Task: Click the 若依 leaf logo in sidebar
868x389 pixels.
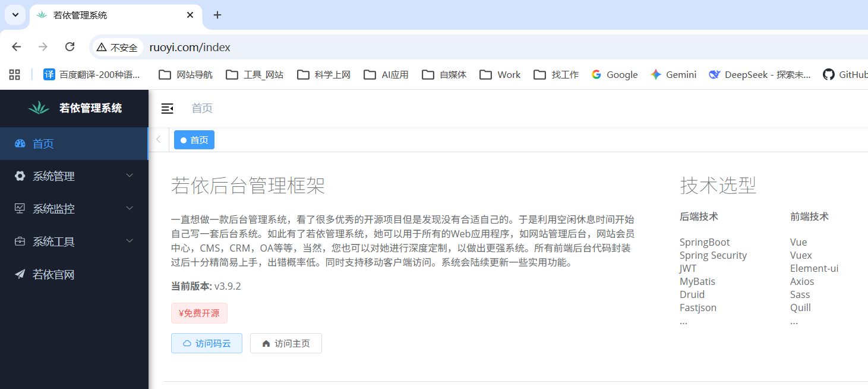Action: tap(39, 108)
